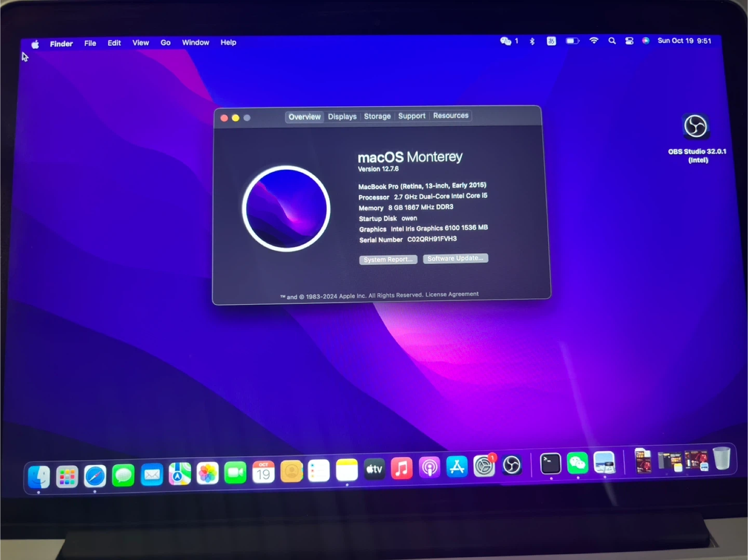
Task: Open the Apple menu
Action: pyautogui.click(x=35, y=44)
